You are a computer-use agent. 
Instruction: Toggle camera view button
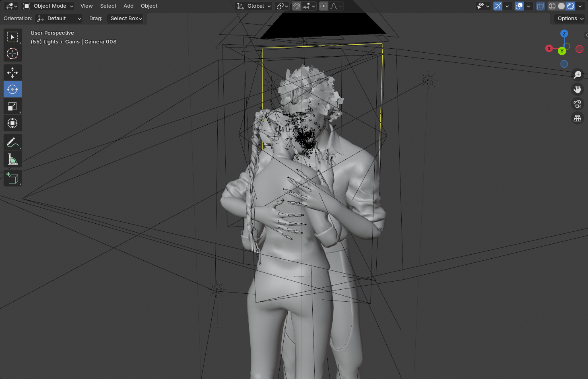[x=578, y=104]
